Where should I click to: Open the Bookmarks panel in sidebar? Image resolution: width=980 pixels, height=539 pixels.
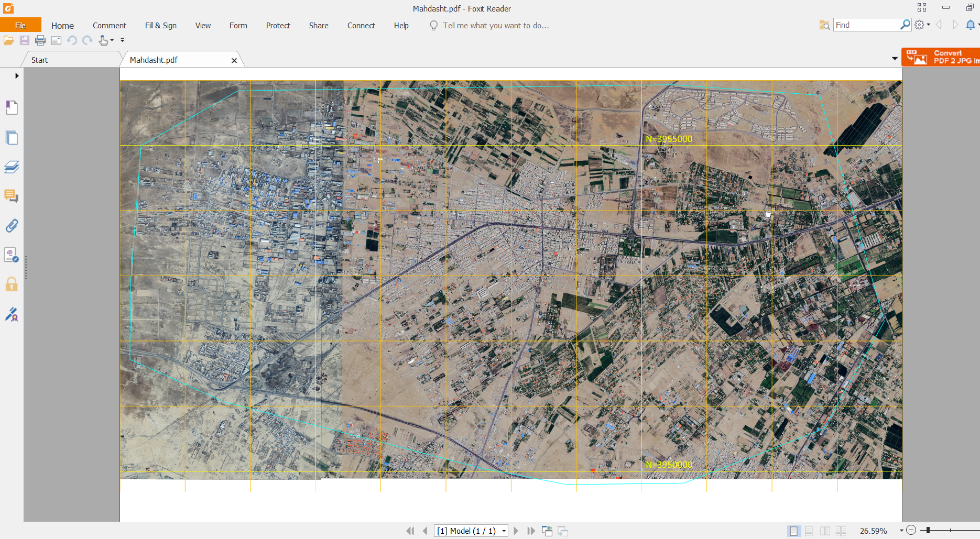[x=12, y=107]
